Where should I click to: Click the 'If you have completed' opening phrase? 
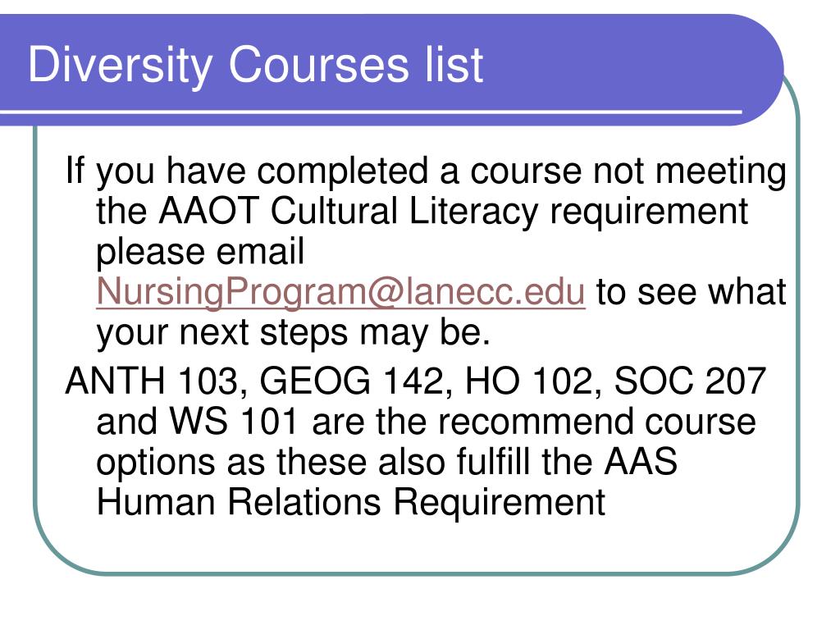pos(248,171)
